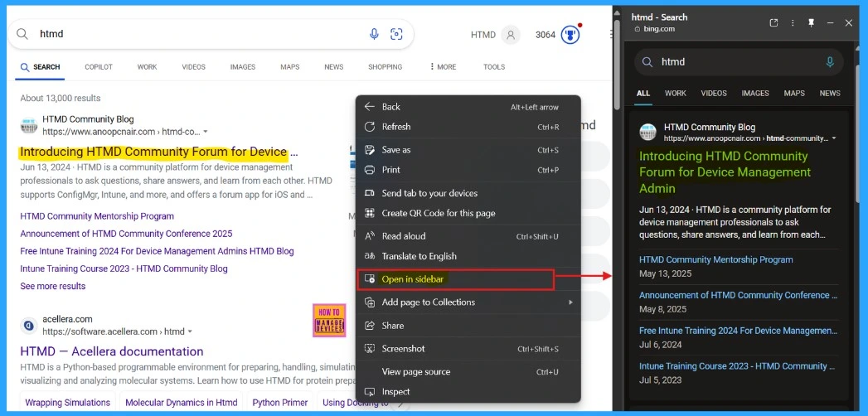Select Refresh in the context menu
Screen dimensions: 868x416
pos(468,127)
